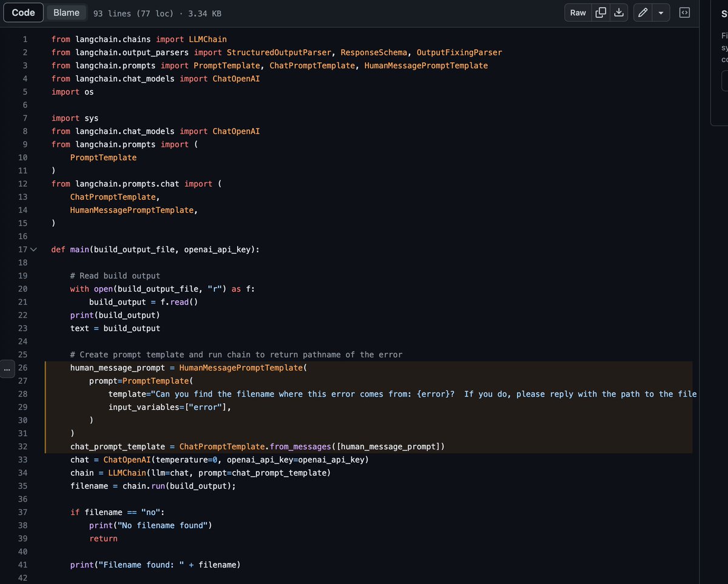Select line number 28
The height and width of the screenshot is (584, 728).
23,394
